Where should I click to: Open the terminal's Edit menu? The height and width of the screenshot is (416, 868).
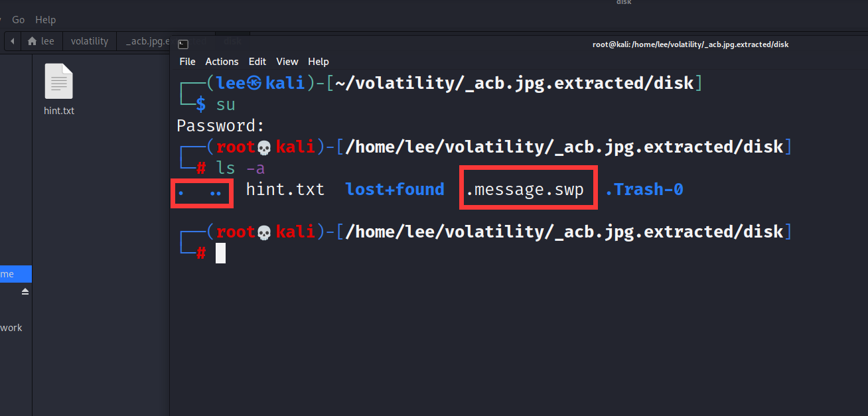pyautogui.click(x=257, y=61)
